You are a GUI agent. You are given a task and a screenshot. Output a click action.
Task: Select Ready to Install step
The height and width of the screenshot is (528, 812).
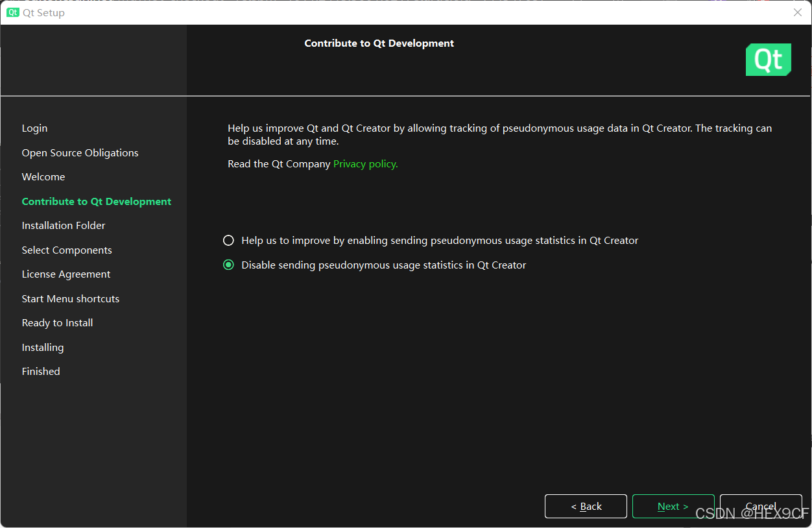click(58, 322)
